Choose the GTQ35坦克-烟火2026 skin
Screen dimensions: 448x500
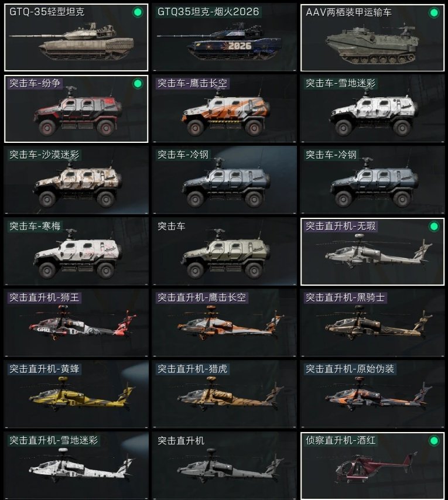(x=224, y=37)
